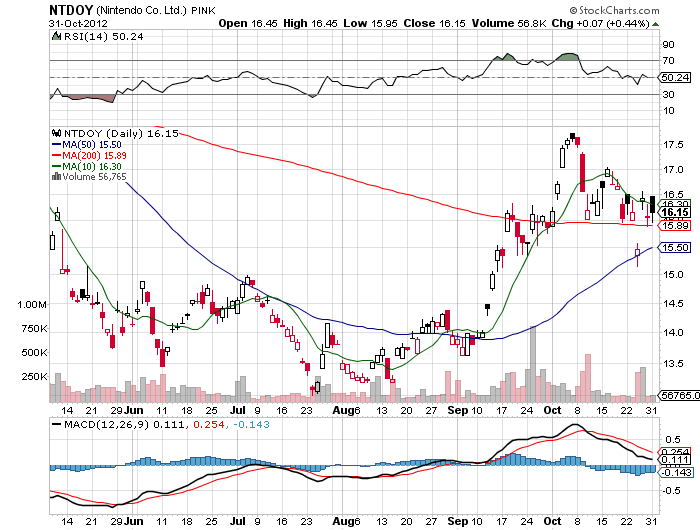Click the NTDOY ticker symbol title

point(71,10)
